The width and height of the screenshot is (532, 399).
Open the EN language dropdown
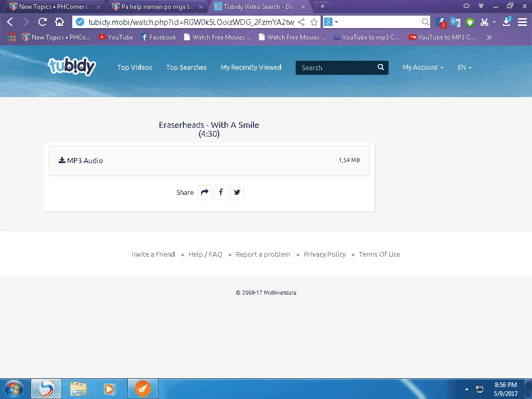click(x=464, y=68)
